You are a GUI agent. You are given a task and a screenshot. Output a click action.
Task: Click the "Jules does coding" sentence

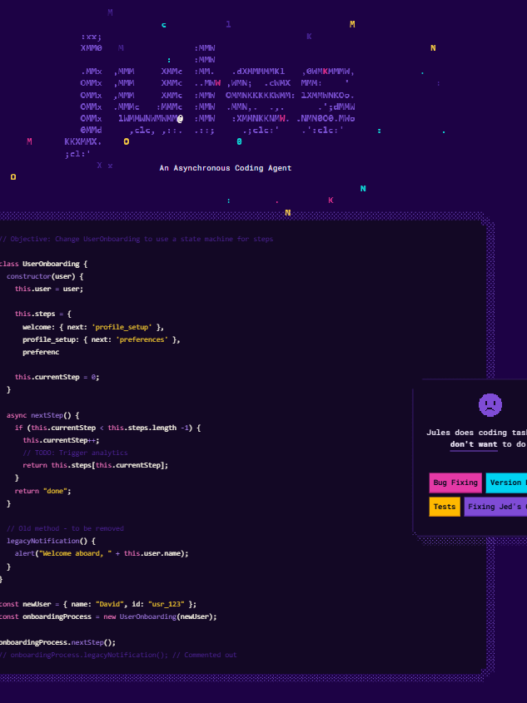click(476, 433)
